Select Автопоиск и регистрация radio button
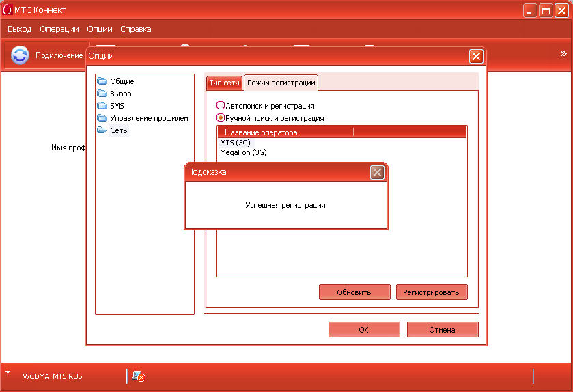This screenshot has height=392, width=573. (221, 106)
